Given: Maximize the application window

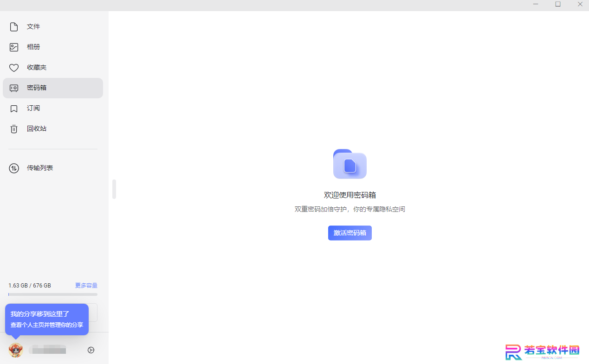Looking at the screenshot, I should tap(558, 4).
